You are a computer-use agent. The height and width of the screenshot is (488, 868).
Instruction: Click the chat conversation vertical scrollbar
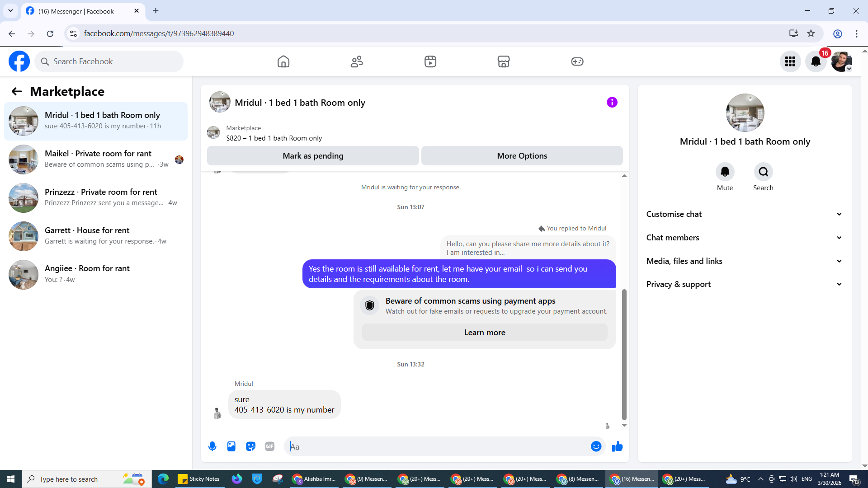pyautogui.click(x=624, y=355)
